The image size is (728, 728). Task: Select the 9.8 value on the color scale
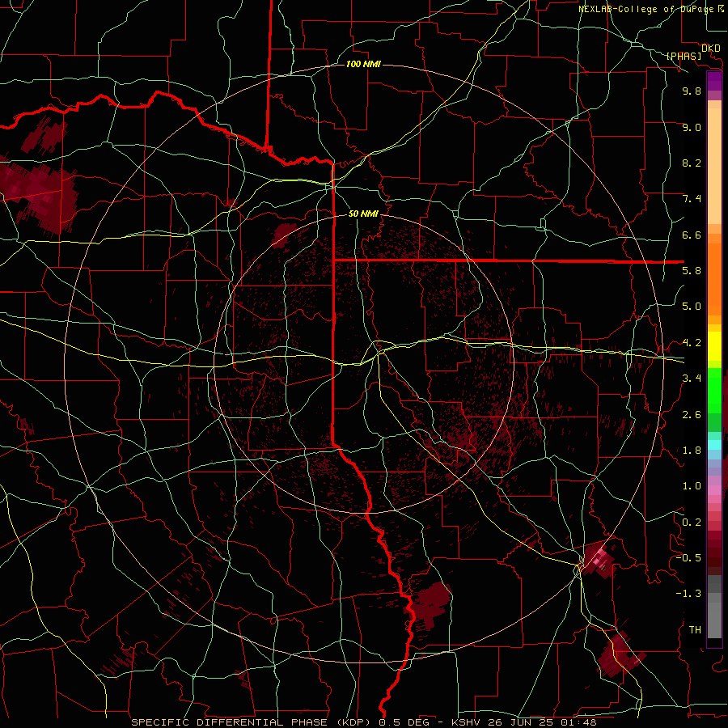tap(692, 91)
